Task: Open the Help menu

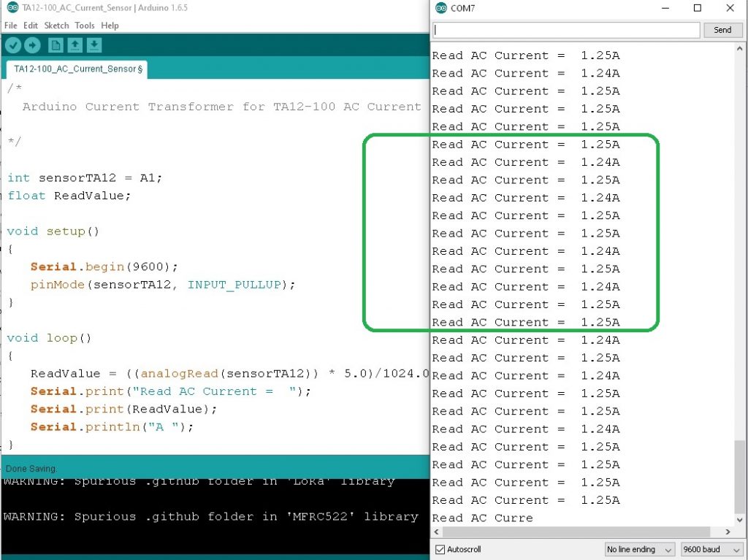Action: click(x=110, y=26)
